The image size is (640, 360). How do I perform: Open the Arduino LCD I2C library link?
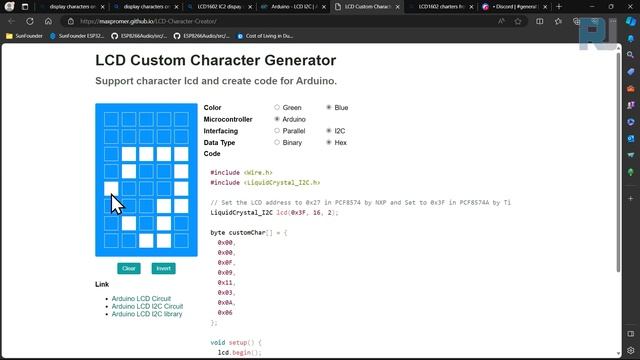pos(147,314)
